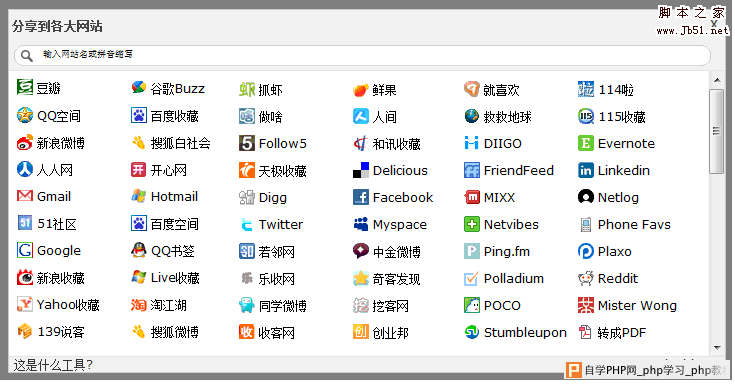This screenshot has width=735, height=384.
Task: Click the Follow5 icon
Action: [x=247, y=143]
